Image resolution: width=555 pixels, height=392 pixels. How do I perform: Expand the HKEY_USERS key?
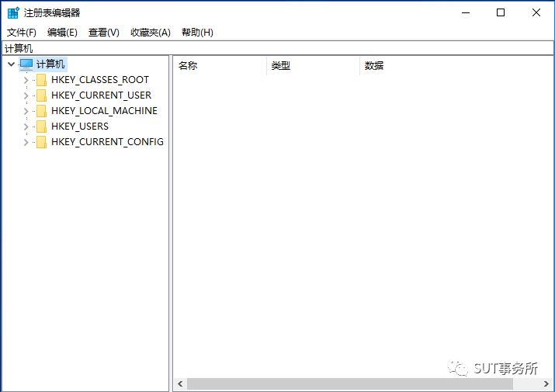coord(26,127)
